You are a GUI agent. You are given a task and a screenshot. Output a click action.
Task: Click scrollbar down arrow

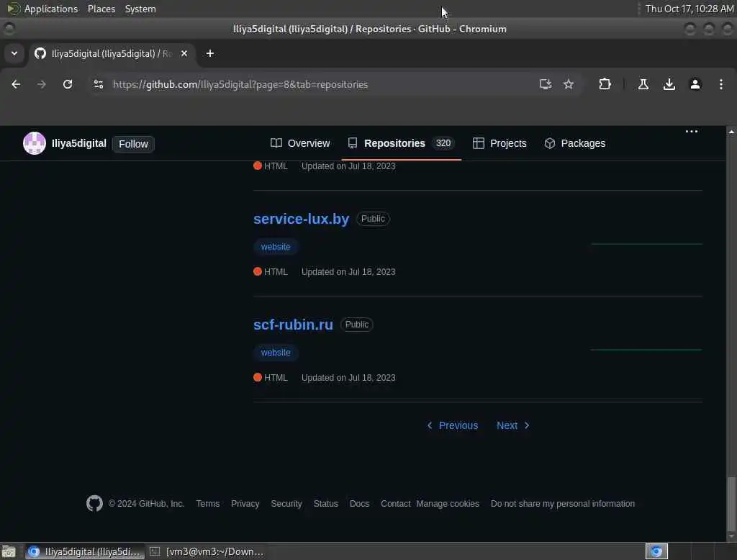[x=731, y=536]
